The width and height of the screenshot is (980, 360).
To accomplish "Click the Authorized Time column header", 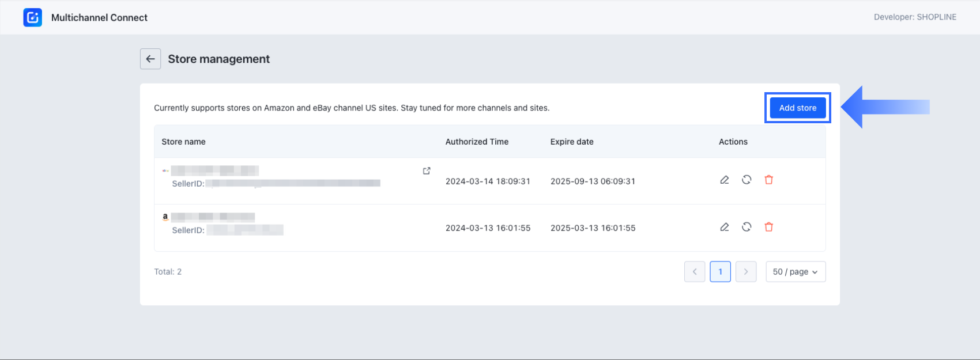I will pyautogui.click(x=477, y=142).
